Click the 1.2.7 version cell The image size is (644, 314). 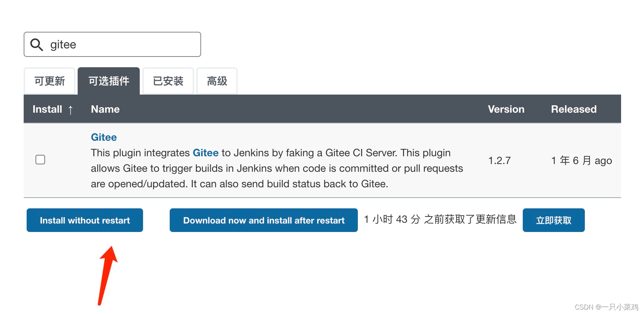pos(499,161)
